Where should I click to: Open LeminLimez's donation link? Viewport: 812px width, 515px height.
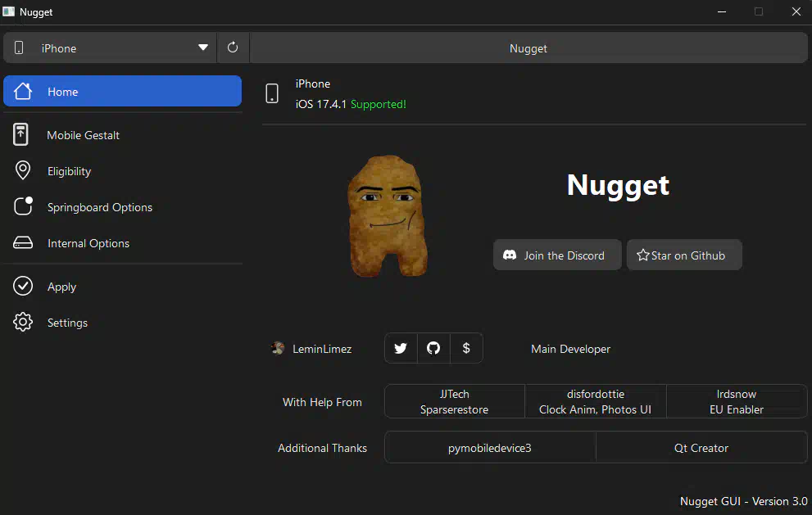(466, 348)
